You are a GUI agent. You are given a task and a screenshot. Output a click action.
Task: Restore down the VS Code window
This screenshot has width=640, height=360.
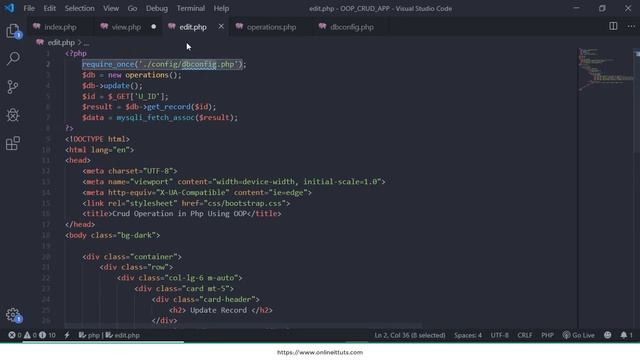602,8
